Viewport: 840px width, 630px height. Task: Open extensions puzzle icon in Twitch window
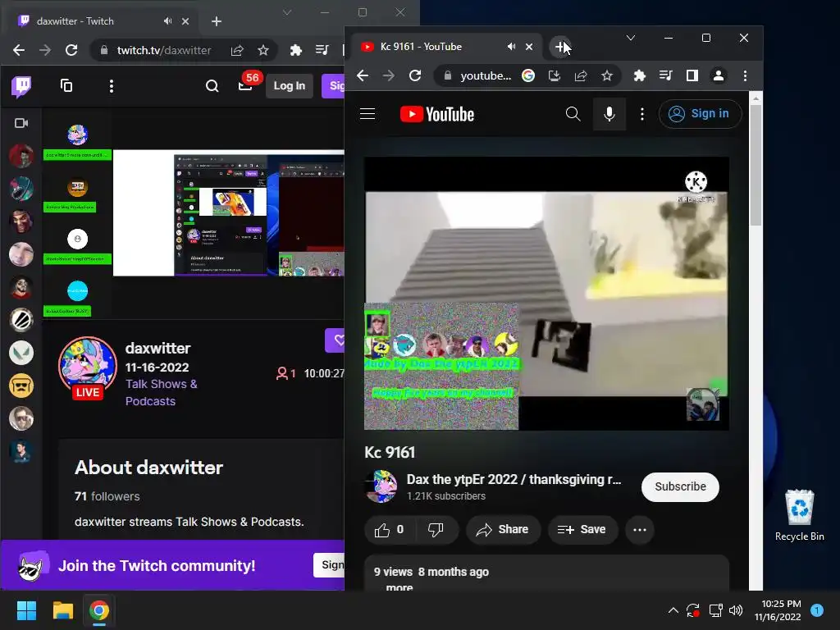click(295, 50)
